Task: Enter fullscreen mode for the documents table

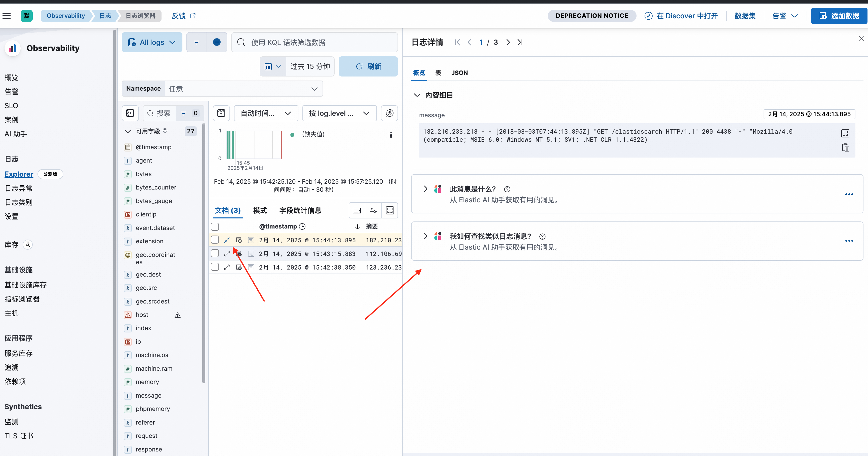Action: pyautogui.click(x=390, y=210)
